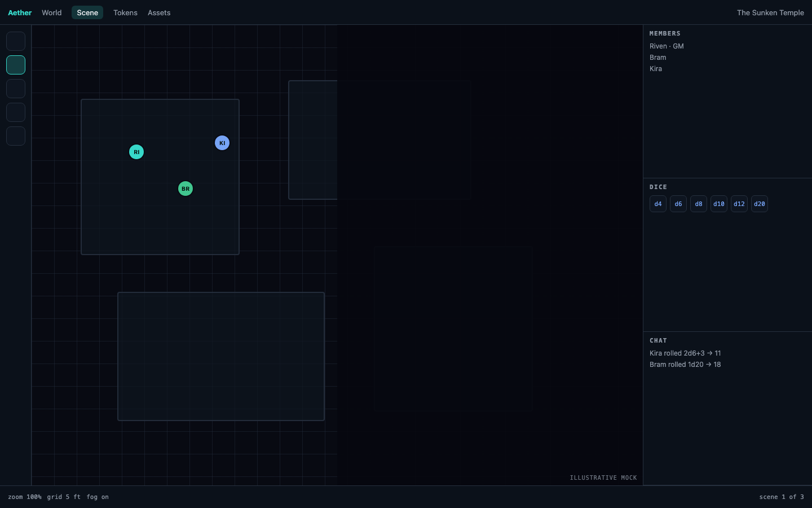
Task: Select the topmost tool button in left sidebar
Action: pos(16,41)
